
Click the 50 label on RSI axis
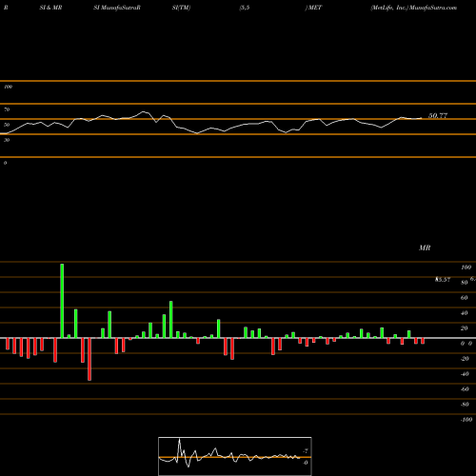pos(7,125)
